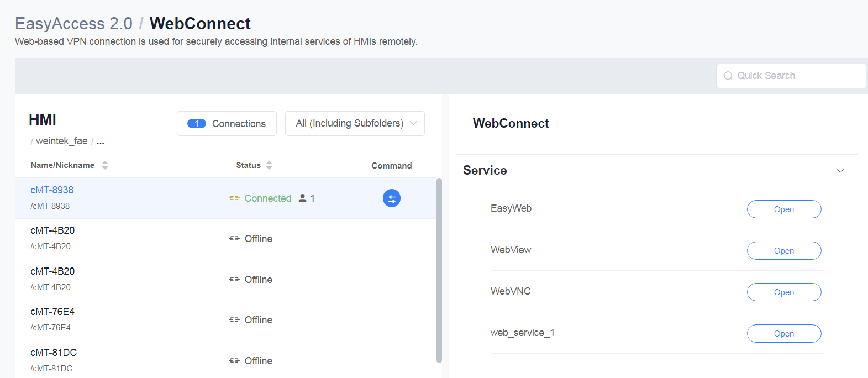Click Offline status in cMT-76E4 row
The height and width of the screenshot is (378, 868).
[259, 320]
